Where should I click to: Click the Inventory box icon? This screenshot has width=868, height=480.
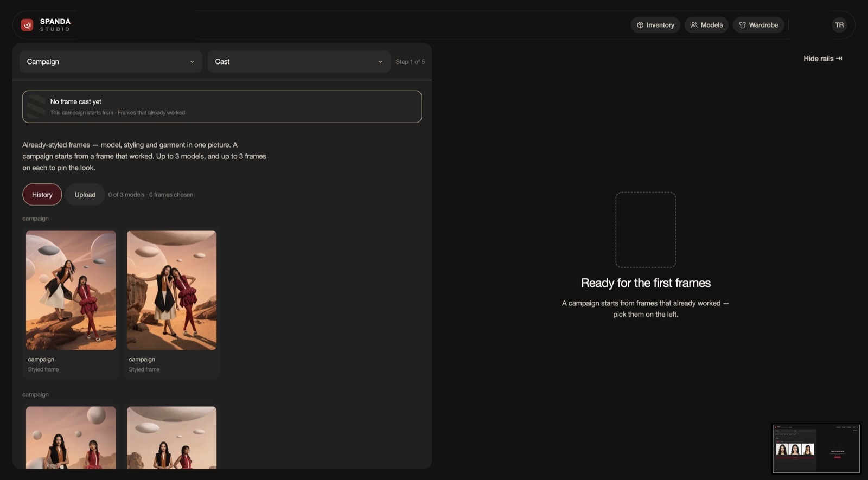[640, 25]
